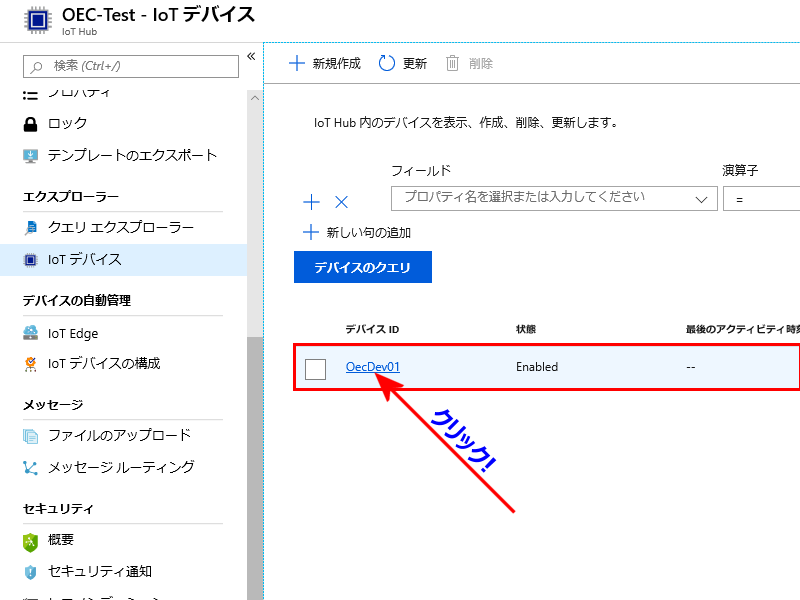This screenshot has height=600, width=800.
Task: Click the ロック padlock icon
Action: [x=30, y=124]
